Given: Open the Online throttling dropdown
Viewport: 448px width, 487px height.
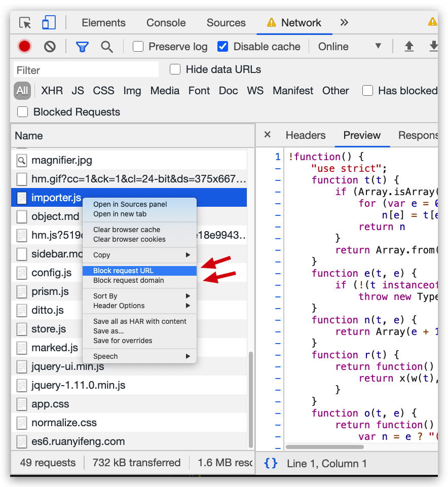Looking at the screenshot, I should [x=350, y=47].
